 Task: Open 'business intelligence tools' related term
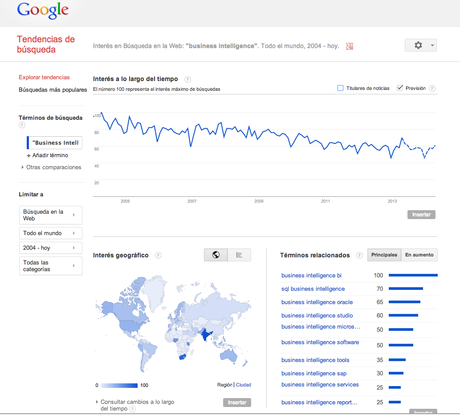tap(315, 360)
